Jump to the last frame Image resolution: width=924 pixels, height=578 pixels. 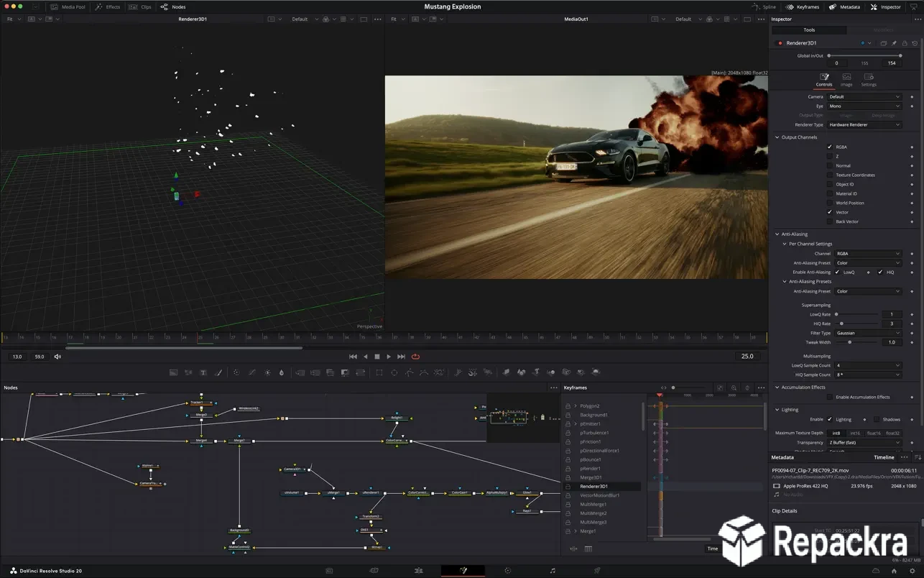(401, 357)
